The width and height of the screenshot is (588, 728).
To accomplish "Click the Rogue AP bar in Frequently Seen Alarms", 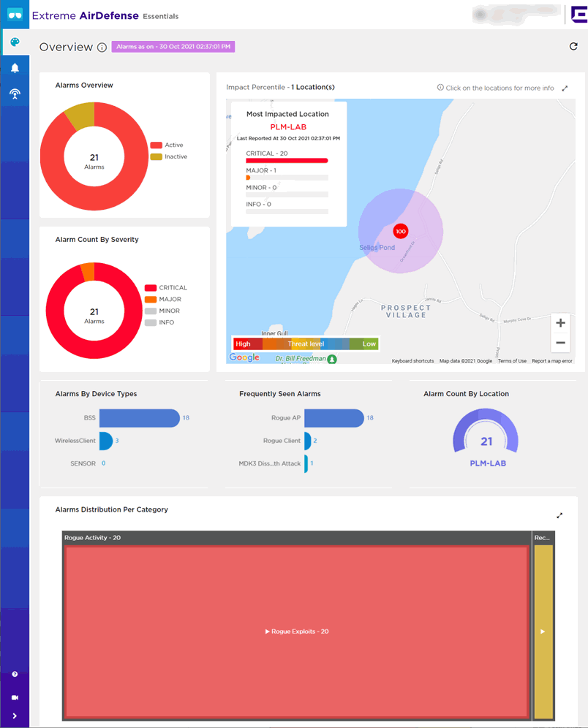I will 333,418.
